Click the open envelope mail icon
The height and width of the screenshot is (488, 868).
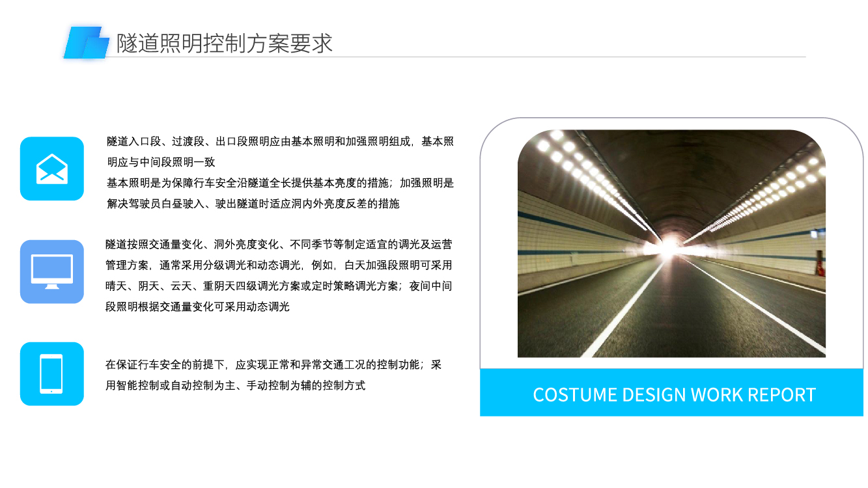click(x=52, y=169)
